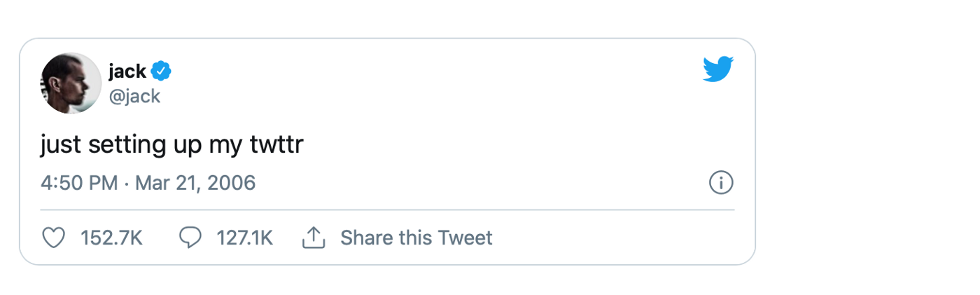Click the 127.1K replies count
The image size is (980, 295).
pyautogui.click(x=244, y=238)
